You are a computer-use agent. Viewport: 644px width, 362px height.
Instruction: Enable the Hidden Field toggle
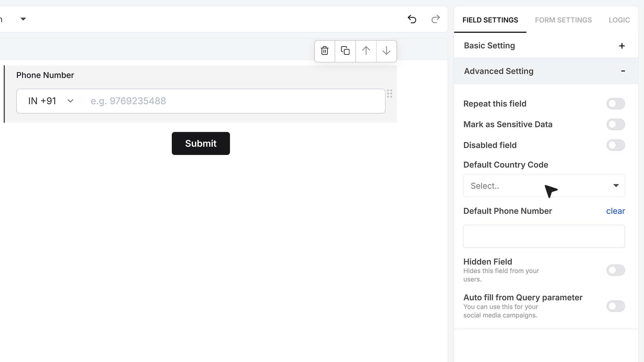click(x=615, y=270)
